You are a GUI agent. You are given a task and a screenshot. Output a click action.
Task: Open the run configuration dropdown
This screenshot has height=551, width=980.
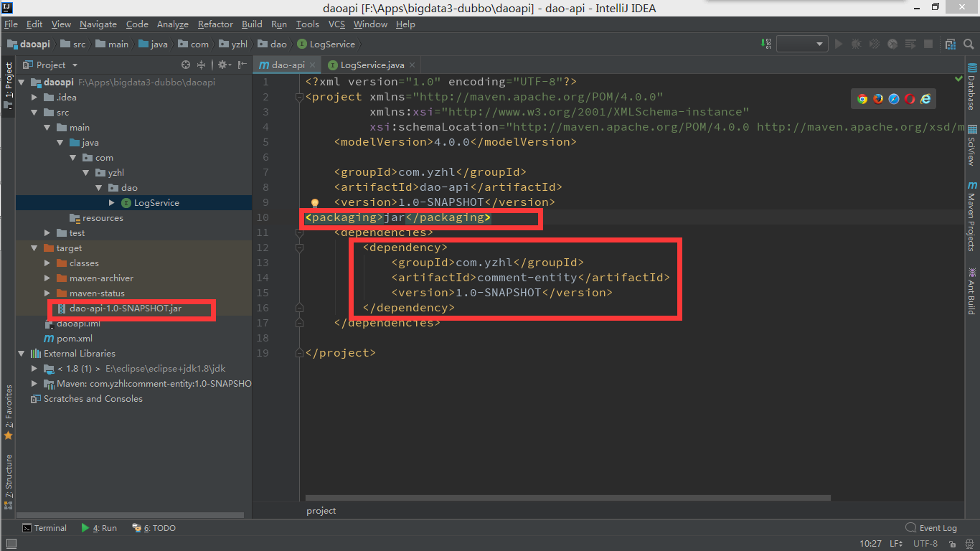802,44
